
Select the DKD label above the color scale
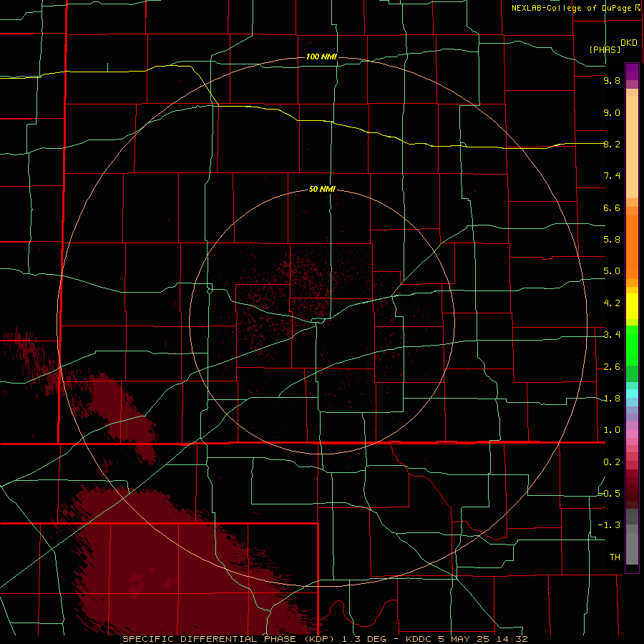pos(629,43)
